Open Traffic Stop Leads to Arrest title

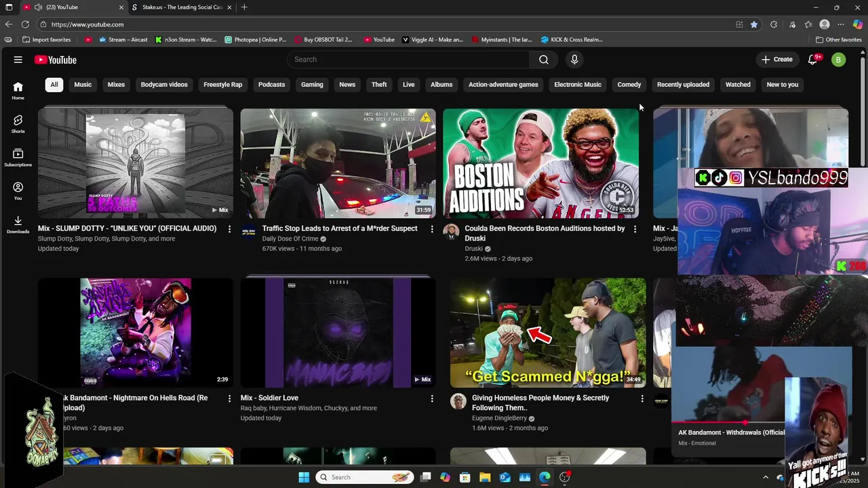point(340,229)
